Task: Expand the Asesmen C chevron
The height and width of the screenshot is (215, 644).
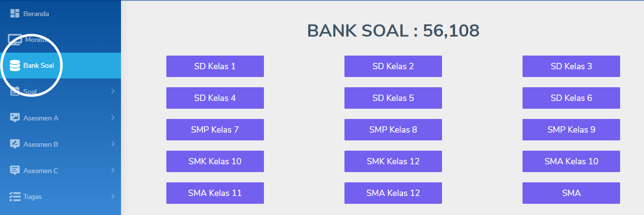Action: tap(113, 170)
